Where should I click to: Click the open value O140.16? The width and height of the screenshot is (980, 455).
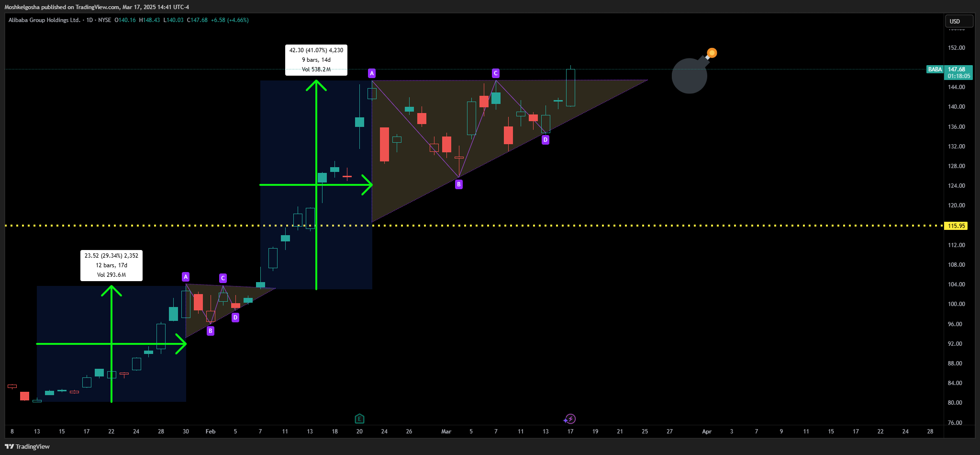coord(125,20)
